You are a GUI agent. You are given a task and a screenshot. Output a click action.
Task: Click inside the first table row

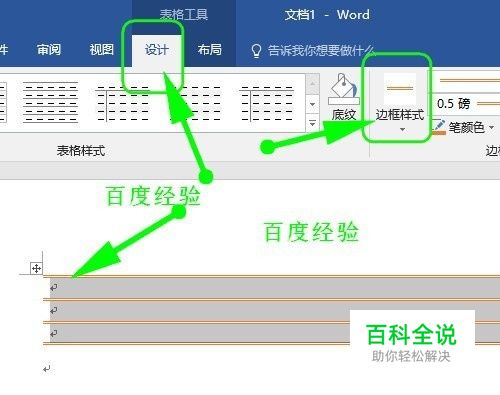(x=272, y=288)
